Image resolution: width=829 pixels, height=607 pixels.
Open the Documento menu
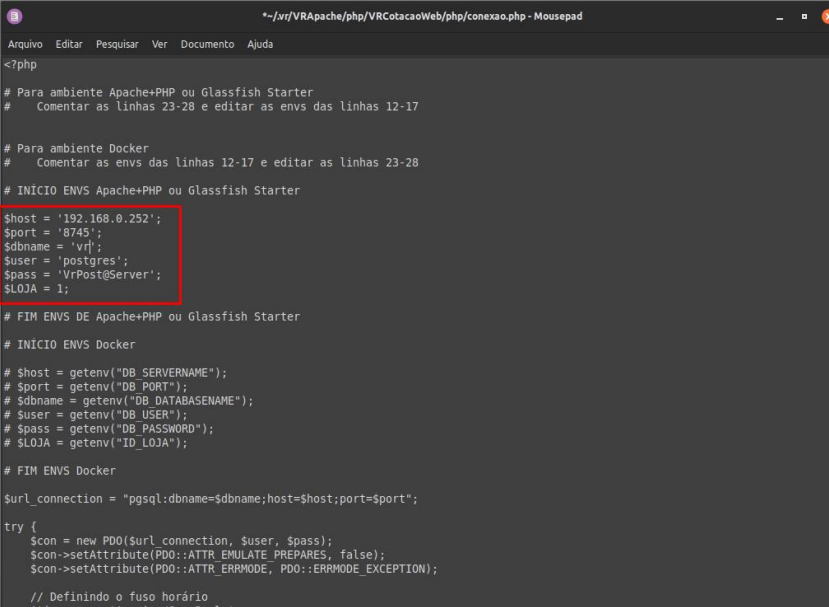point(207,44)
